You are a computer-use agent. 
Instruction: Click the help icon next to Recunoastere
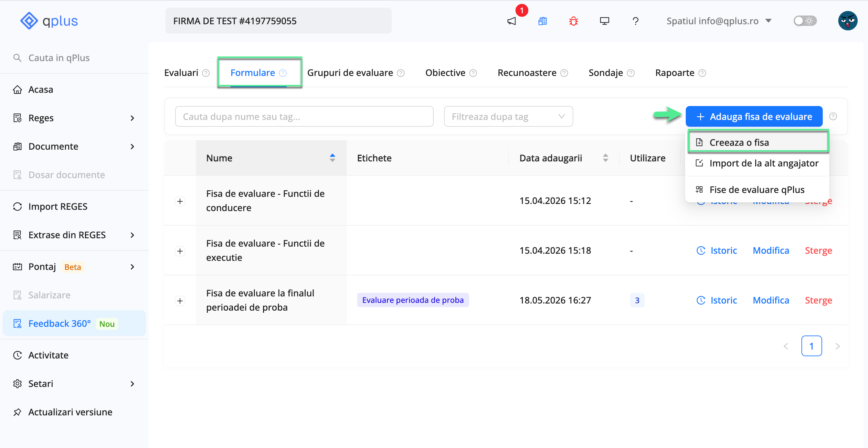tap(564, 73)
